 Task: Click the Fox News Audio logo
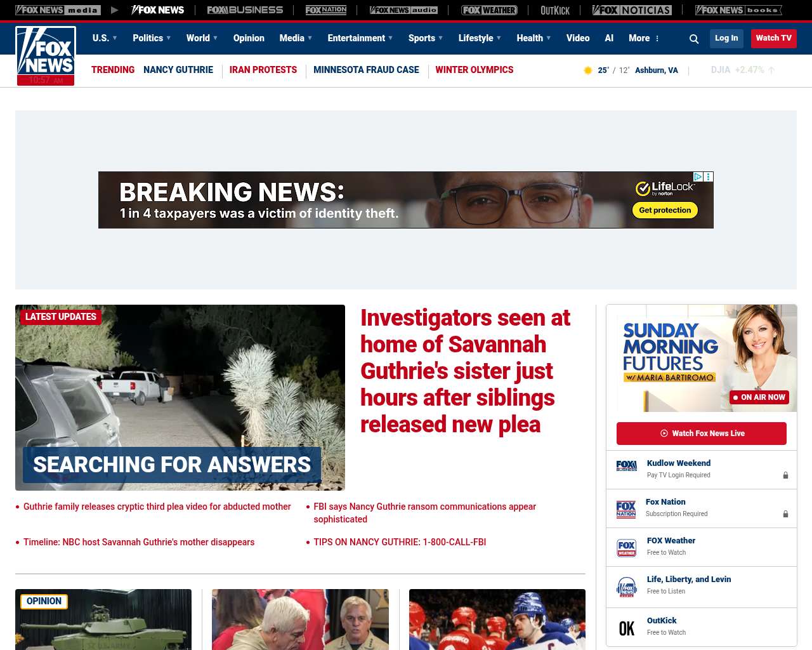(403, 10)
